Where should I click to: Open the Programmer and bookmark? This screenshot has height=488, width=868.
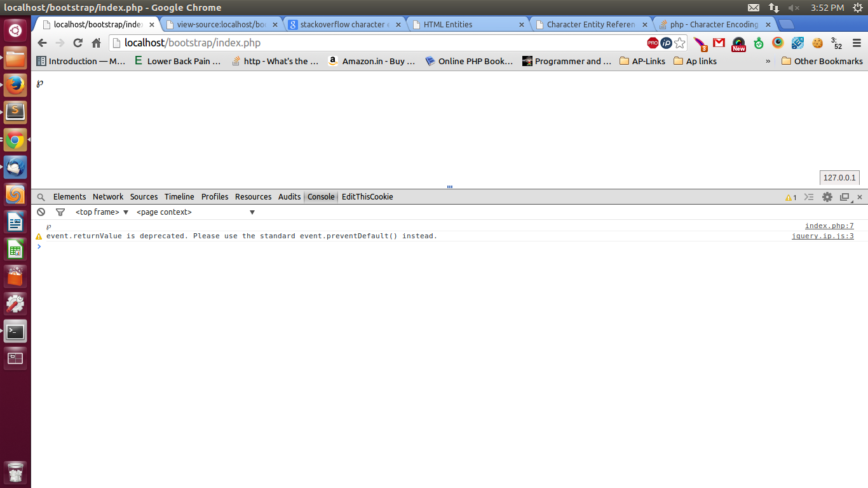[567, 61]
